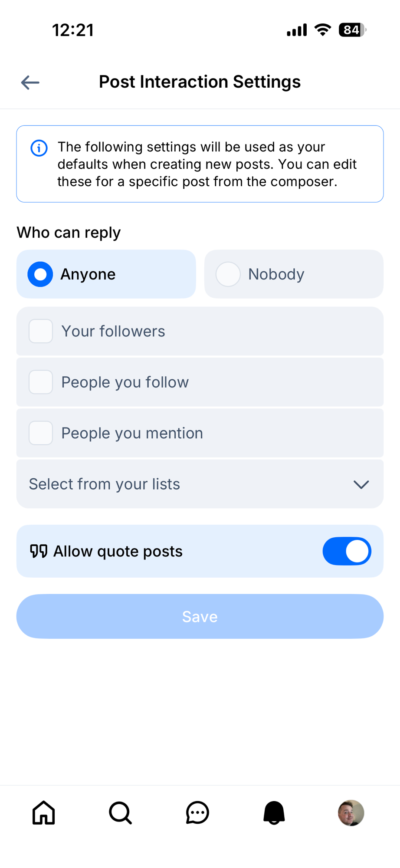Viewport: 400px width, 868px height.
Task: Open the Home feed tab
Action: pyautogui.click(x=44, y=812)
